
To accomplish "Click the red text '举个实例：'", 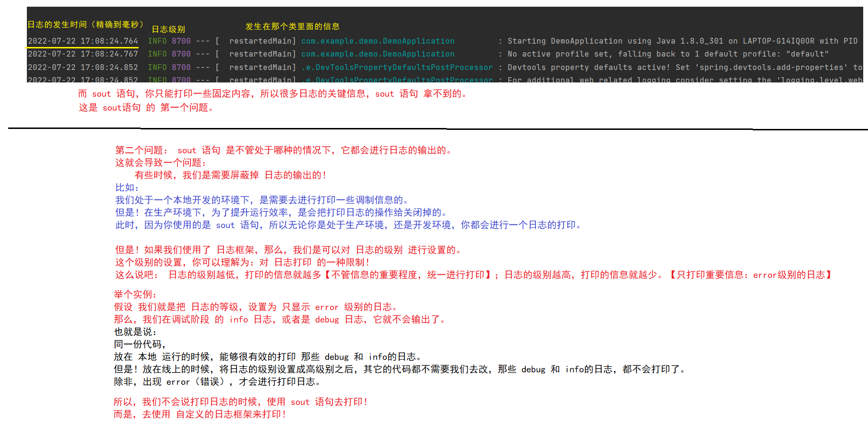I will tap(136, 294).
